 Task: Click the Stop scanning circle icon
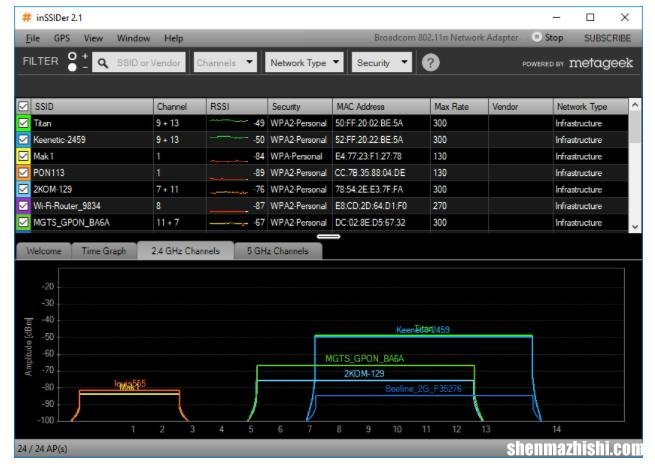536,37
